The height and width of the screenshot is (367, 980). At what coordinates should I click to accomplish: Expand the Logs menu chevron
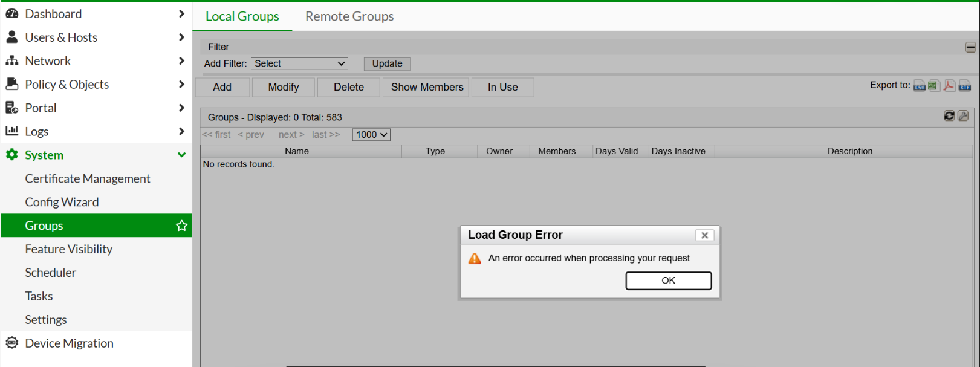181,131
